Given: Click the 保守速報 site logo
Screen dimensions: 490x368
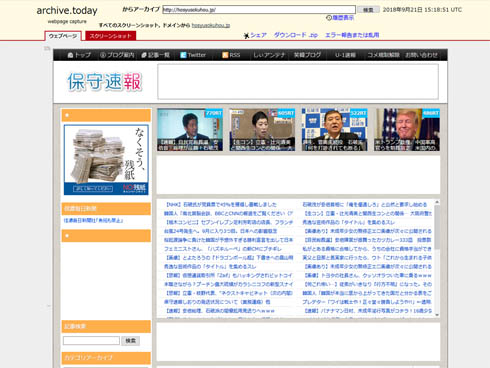Looking at the screenshot, I should pyautogui.click(x=105, y=82).
